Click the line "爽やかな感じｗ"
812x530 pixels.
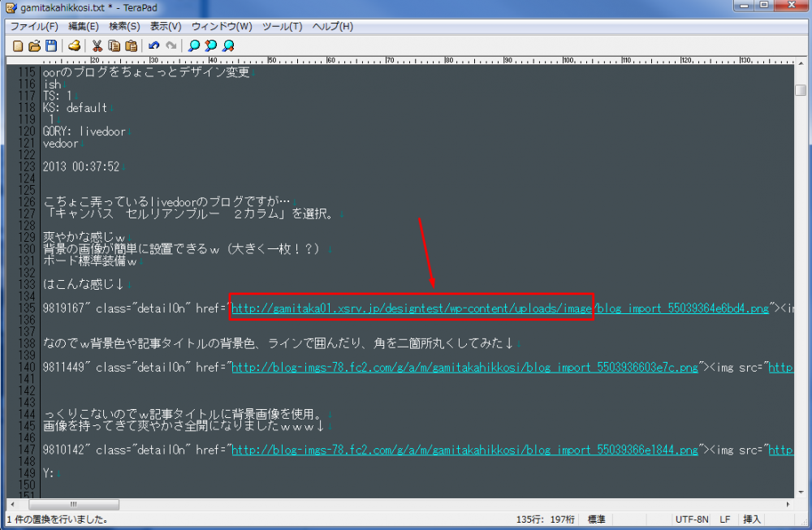click(84, 238)
